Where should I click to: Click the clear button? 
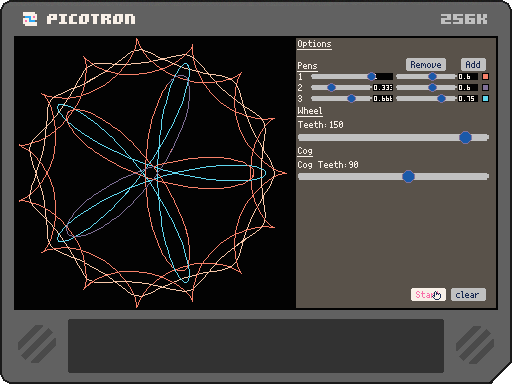point(468,295)
